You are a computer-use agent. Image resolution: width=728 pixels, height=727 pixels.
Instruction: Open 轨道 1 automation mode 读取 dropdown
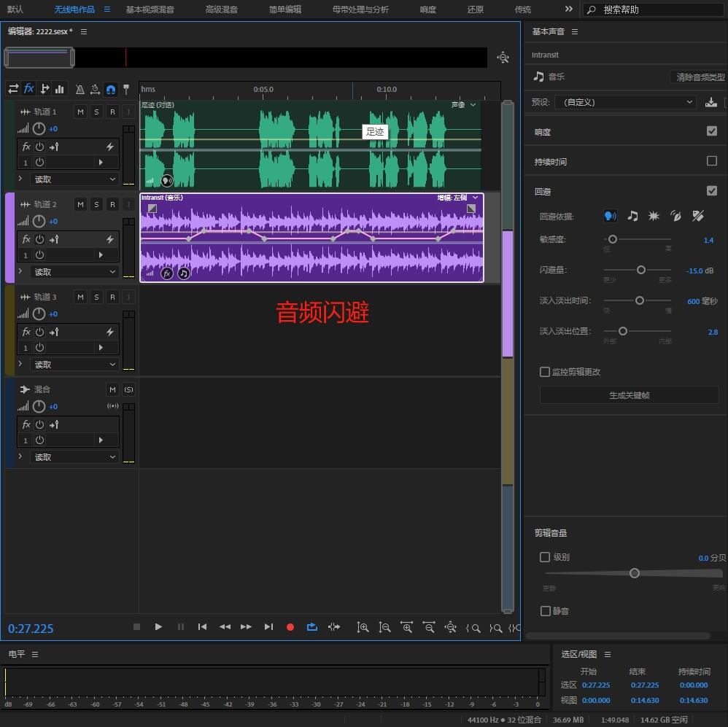coord(74,179)
